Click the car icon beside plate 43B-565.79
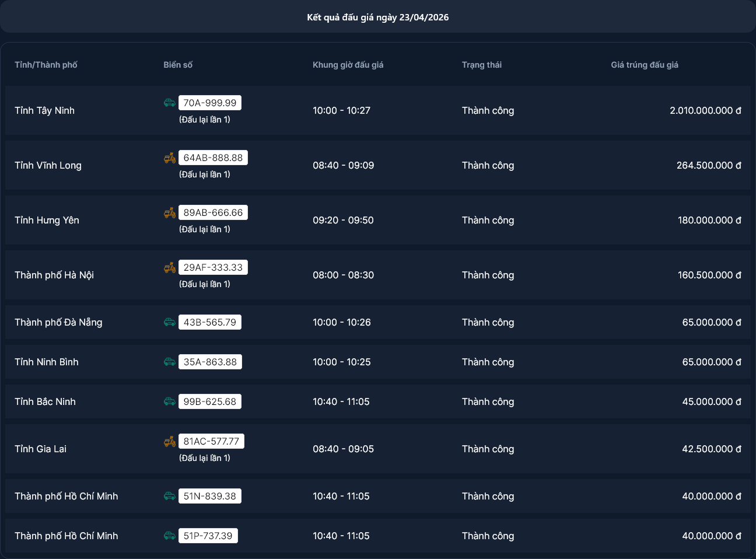 point(170,322)
